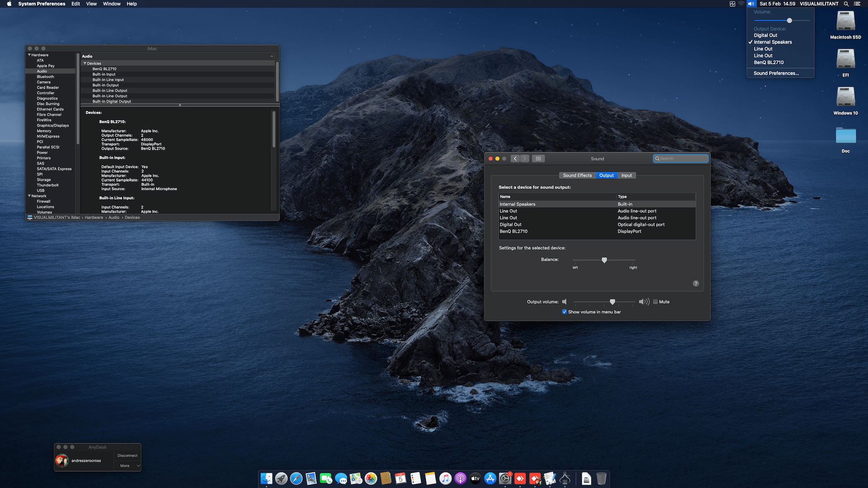Screen dimensions: 868x488
Task: Click Sound Preferences… menu entry
Action: pyautogui.click(x=776, y=73)
